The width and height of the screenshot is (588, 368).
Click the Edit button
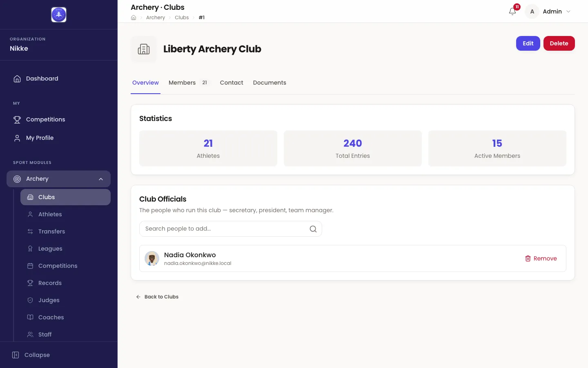pyautogui.click(x=528, y=43)
